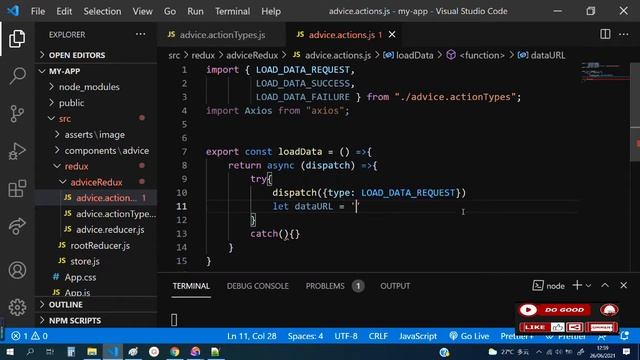Change end of line sequence CRLF
The width and height of the screenshot is (640, 360).
(378, 336)
